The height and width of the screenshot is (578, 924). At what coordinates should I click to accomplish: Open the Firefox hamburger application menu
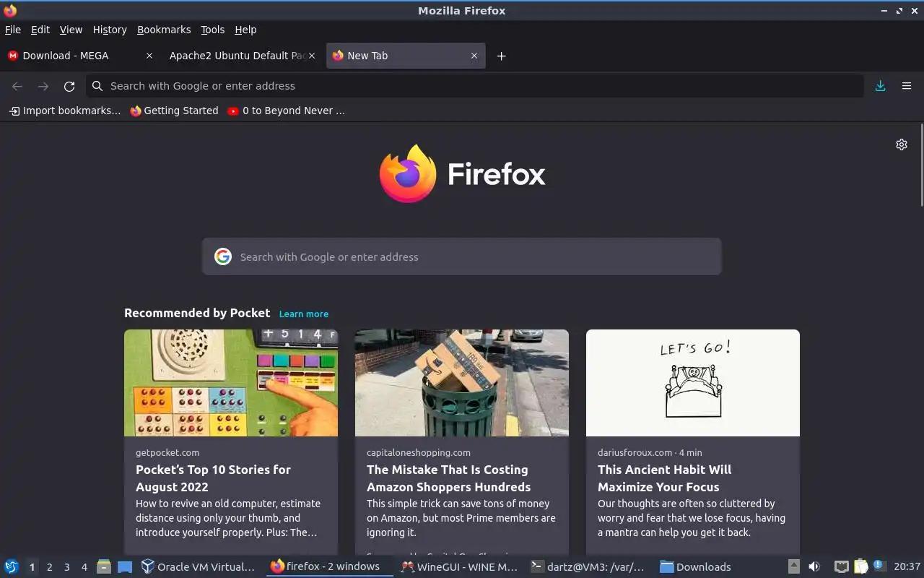click(907, 86)
